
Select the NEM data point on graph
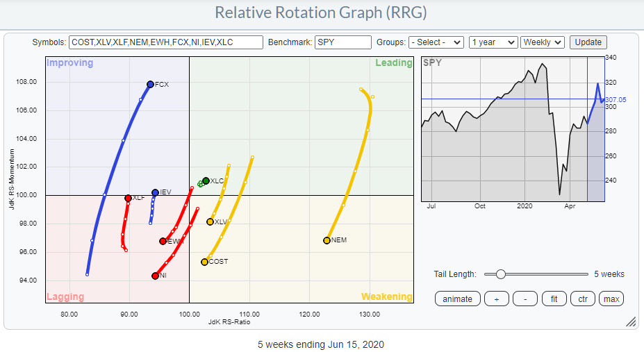327,240
